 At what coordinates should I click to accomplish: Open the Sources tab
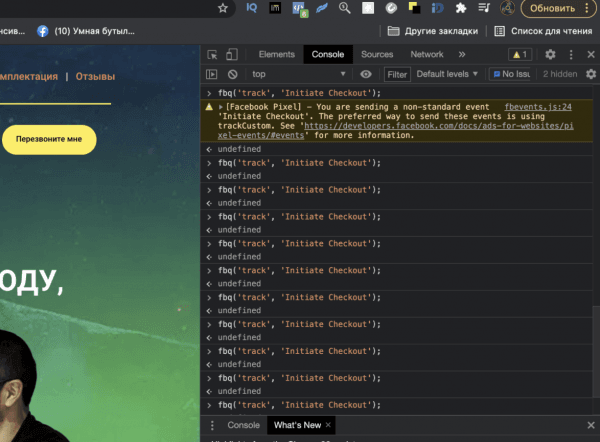[377, 54]
